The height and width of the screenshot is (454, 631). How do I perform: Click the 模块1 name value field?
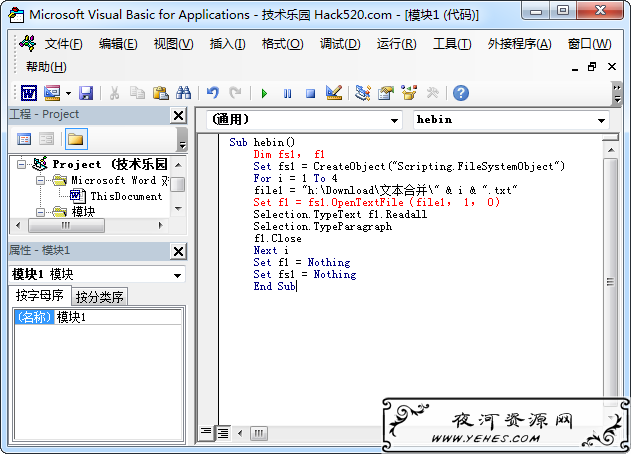pos(118,317)
